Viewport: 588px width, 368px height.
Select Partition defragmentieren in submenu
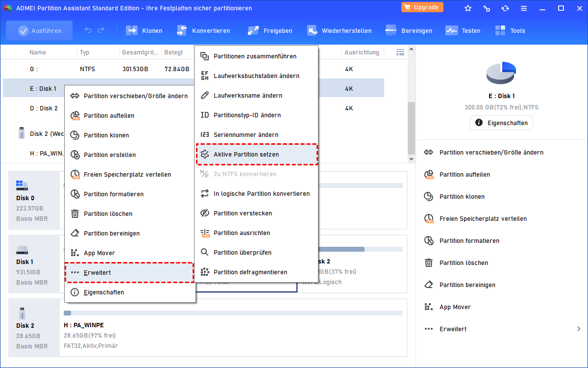pos(257,272)
